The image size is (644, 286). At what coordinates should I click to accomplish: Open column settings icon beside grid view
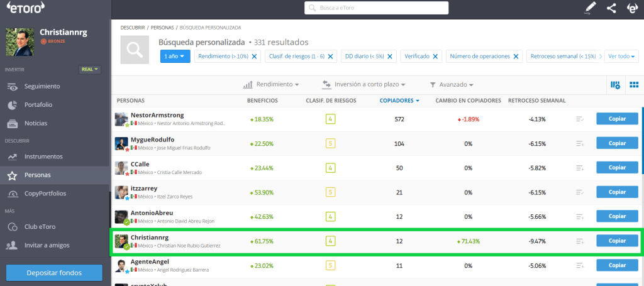click(x=614, y=85)
